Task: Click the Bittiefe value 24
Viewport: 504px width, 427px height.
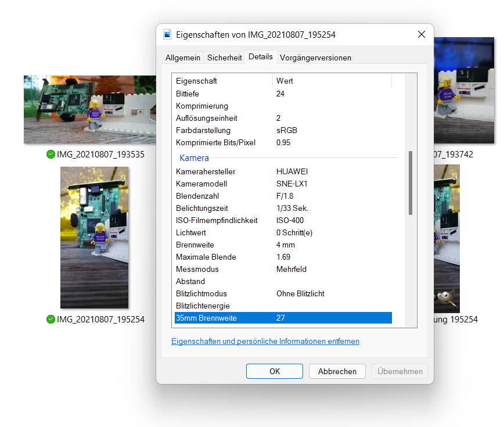Action: coord(280,94)
